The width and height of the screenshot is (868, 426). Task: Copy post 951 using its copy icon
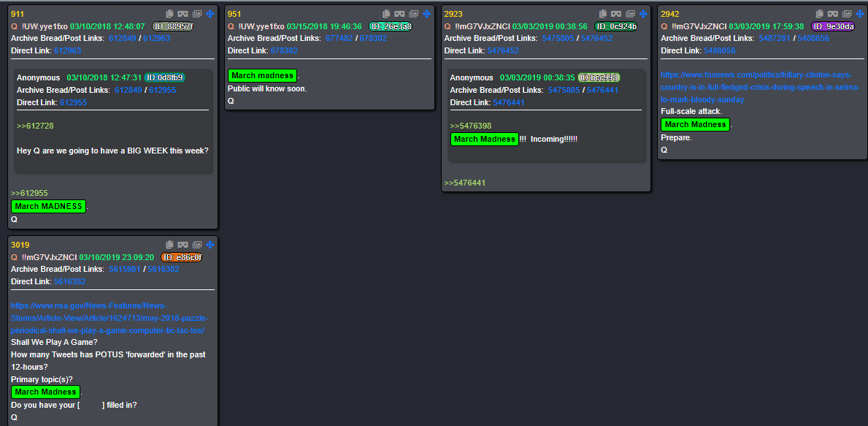pos(386,14)
